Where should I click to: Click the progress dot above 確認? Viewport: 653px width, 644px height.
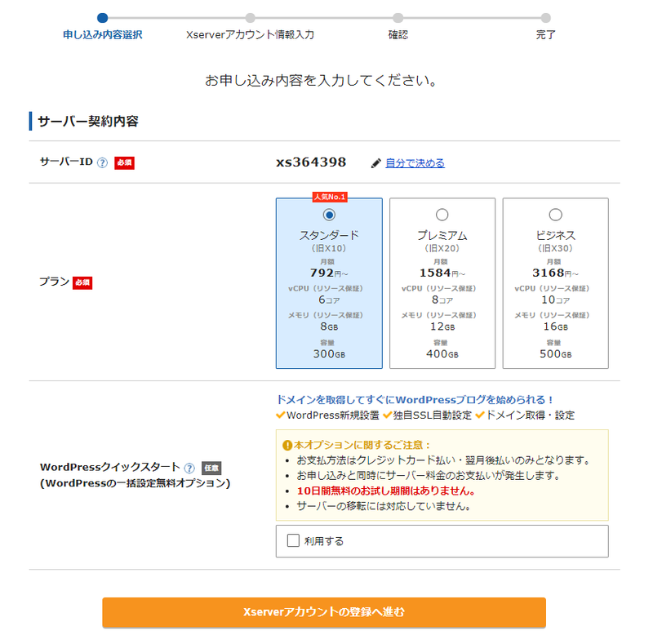click(x=398, y=18)
